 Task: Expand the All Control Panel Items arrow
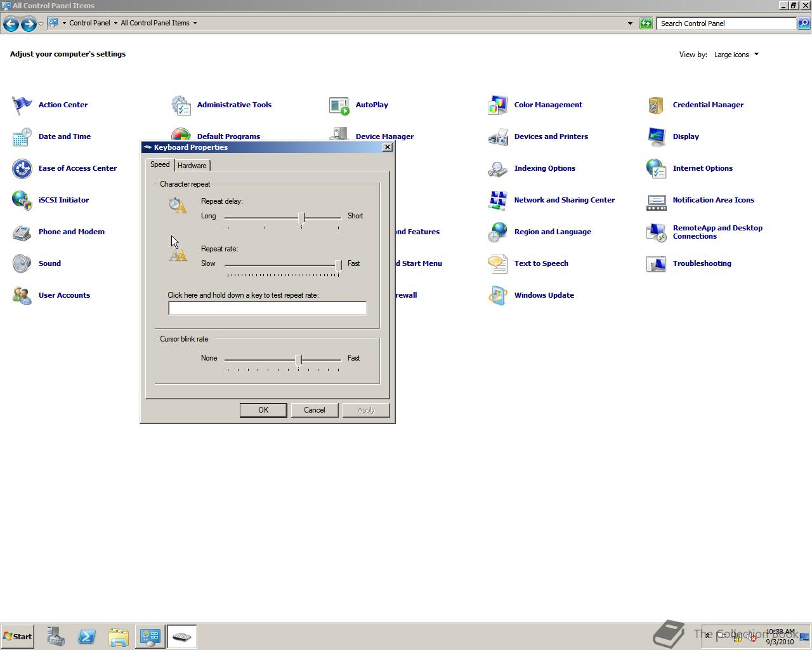click(x=195, y=23)
